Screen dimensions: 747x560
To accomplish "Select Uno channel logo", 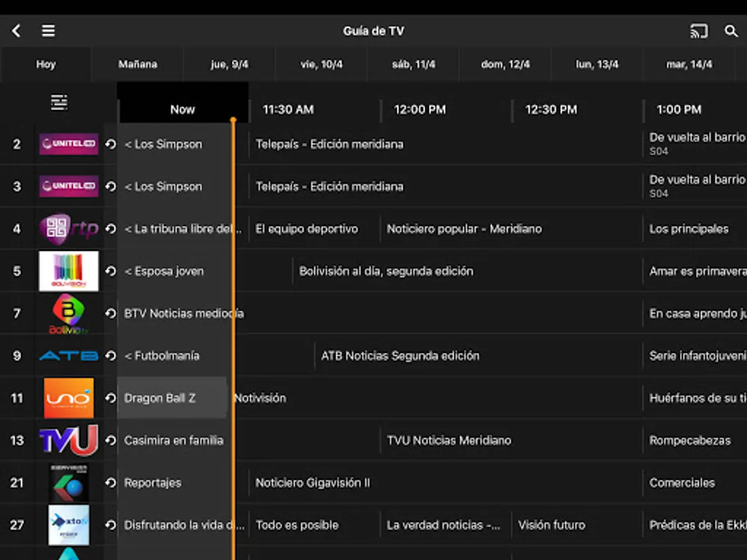I will click(x=68, y=398).
